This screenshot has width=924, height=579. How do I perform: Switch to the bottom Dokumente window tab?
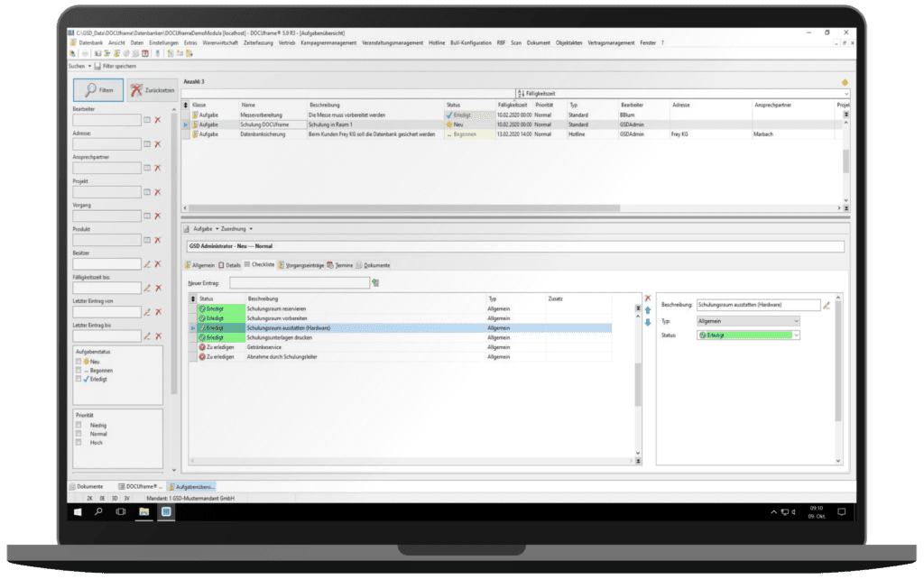pyautogui.click(x=87, y=487)
